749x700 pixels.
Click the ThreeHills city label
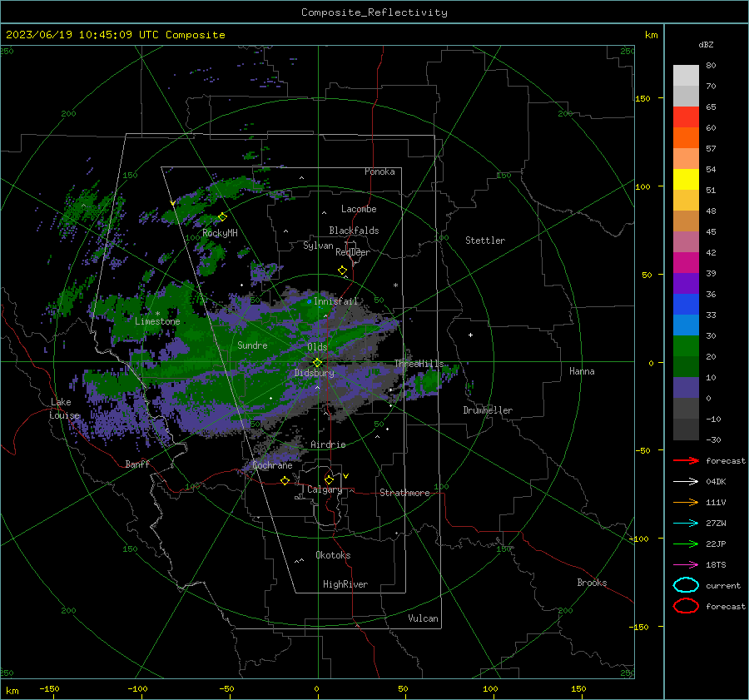419,364
